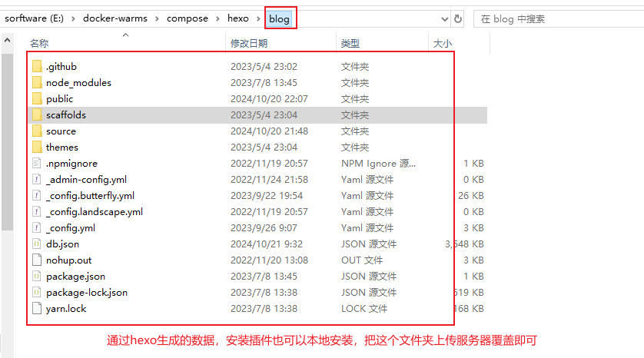Click OUT 文件 type cell of nohup.out

(x=362, y=260)
